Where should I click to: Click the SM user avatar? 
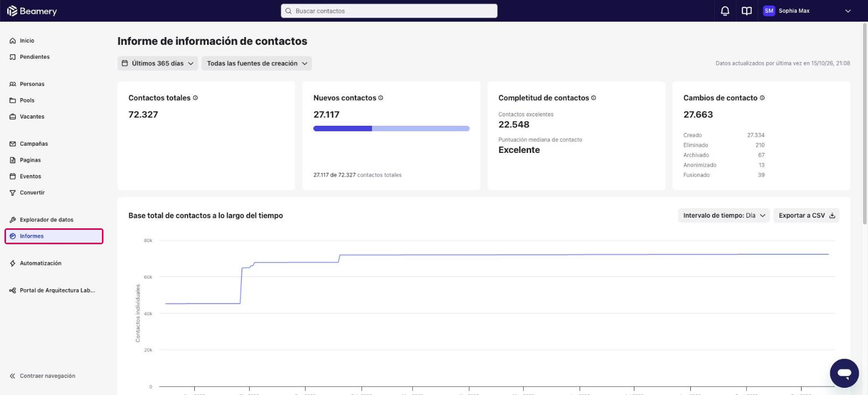[x=769, y=11]
